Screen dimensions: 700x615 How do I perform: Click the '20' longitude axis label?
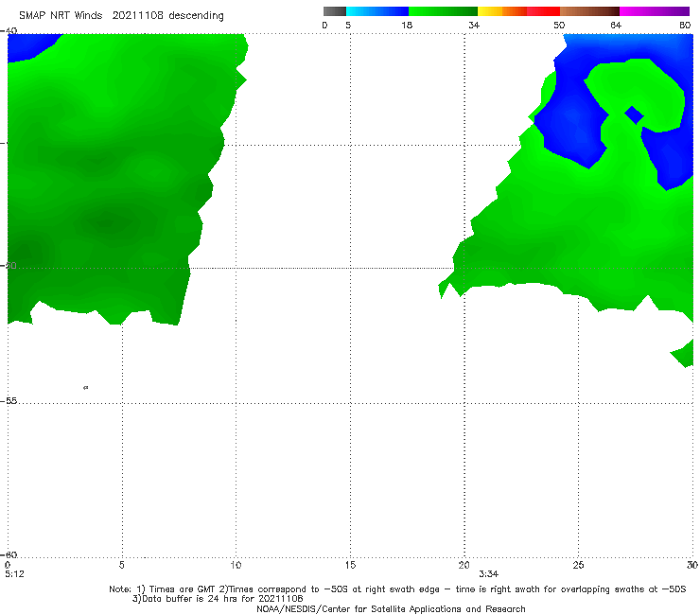click(x=464, y=566)
